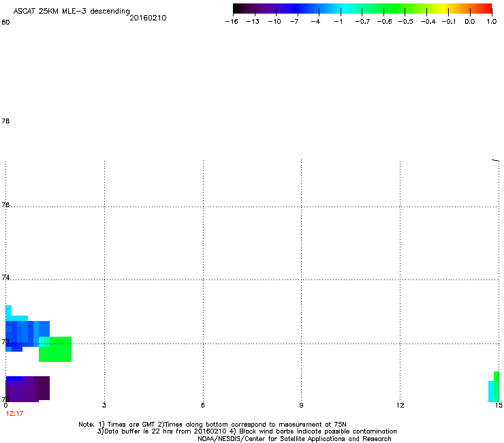Click the large green data block near 72N
The height and width of the screenshot is (443, 504).
click(55, 350)
